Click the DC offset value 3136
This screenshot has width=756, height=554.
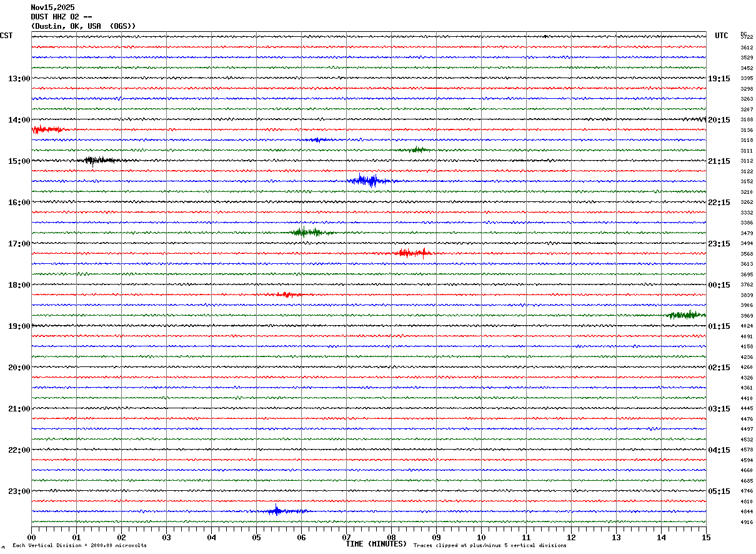coord(747,130)
